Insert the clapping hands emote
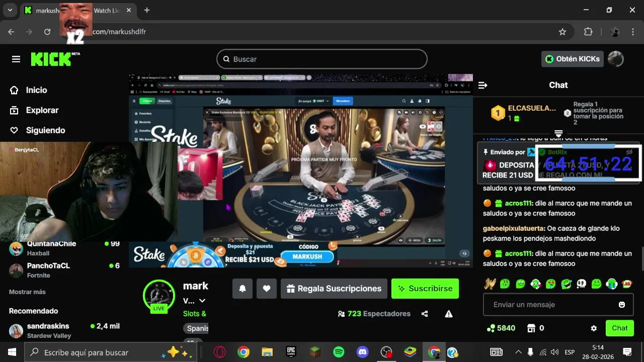 [490, 284]
